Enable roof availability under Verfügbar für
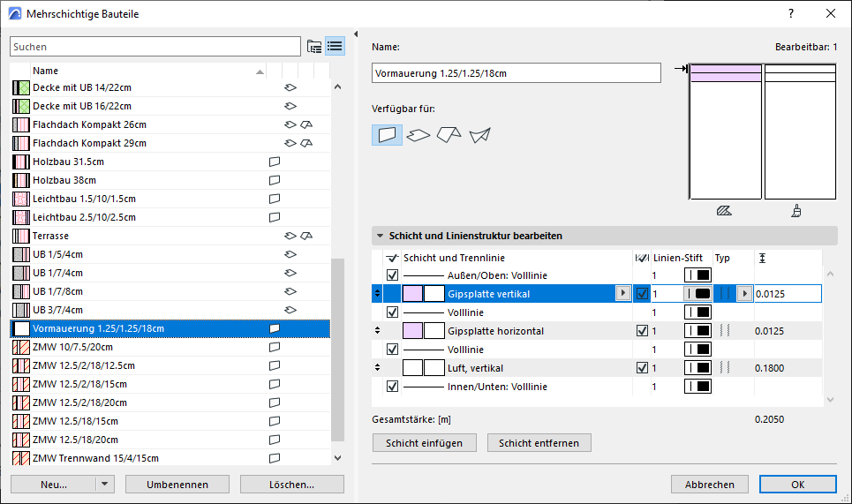The height and width of the screenshot is (504, 852). coord(449,135)
